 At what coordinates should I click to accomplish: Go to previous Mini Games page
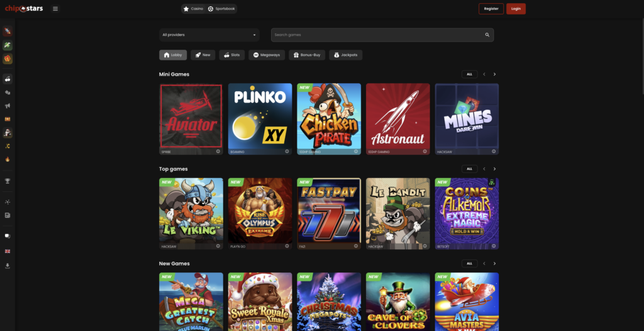tap(484, 74)
